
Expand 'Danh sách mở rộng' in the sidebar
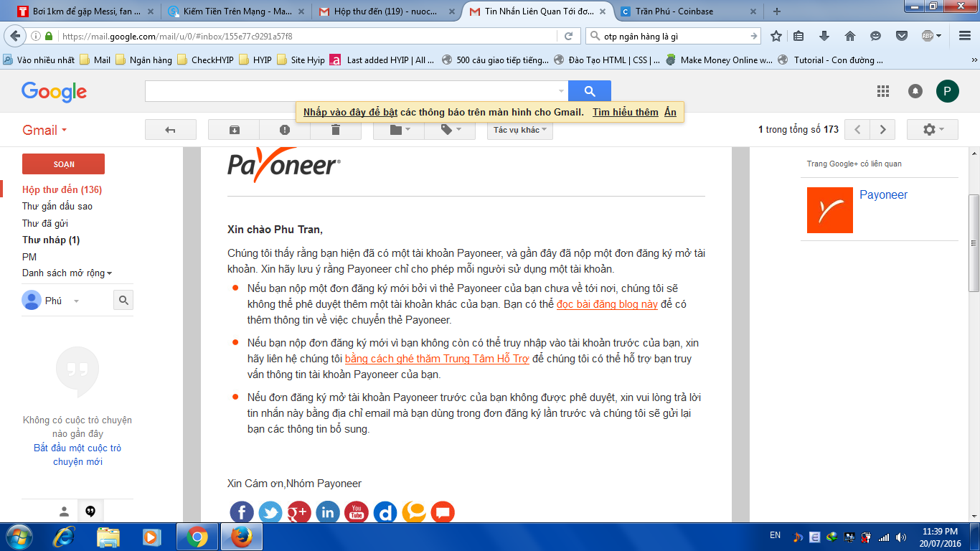click(67, 273)
